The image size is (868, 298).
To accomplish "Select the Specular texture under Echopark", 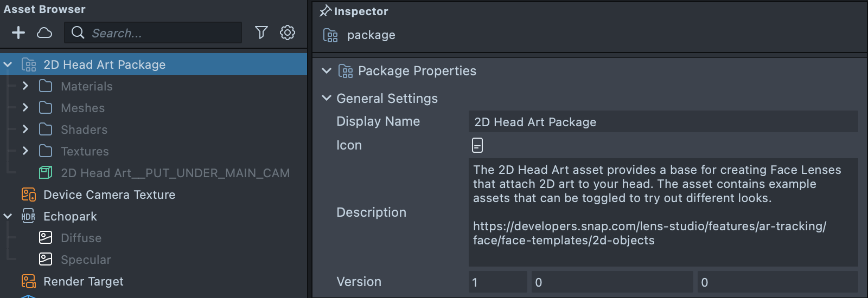I will [x=85, y=260].
